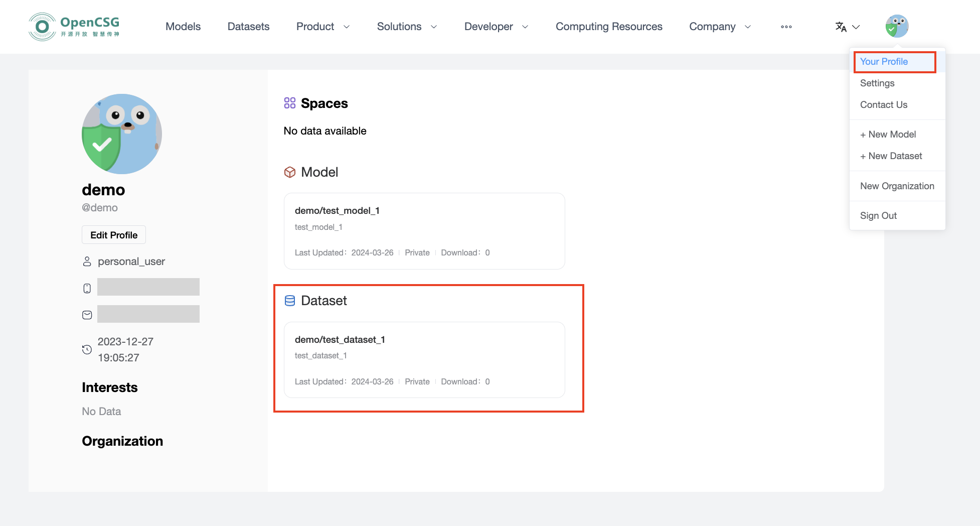The image size is (980, 526).
Task: Expand the Solutions dropdown menu
Action: (x=407, y=27)
